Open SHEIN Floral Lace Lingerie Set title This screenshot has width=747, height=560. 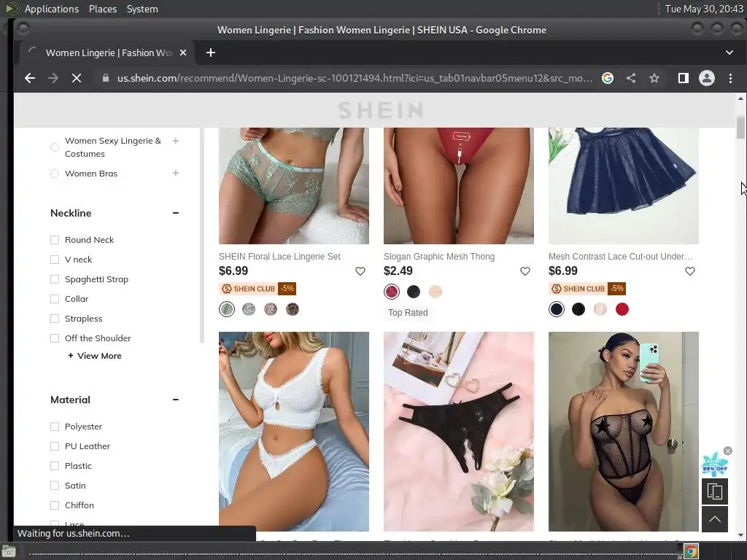pos(279,256)
